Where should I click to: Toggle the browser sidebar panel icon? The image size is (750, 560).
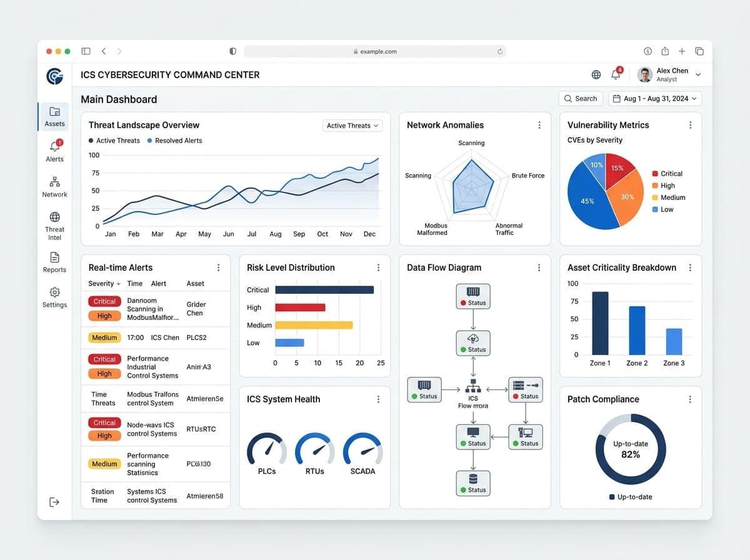coord(86,51)
